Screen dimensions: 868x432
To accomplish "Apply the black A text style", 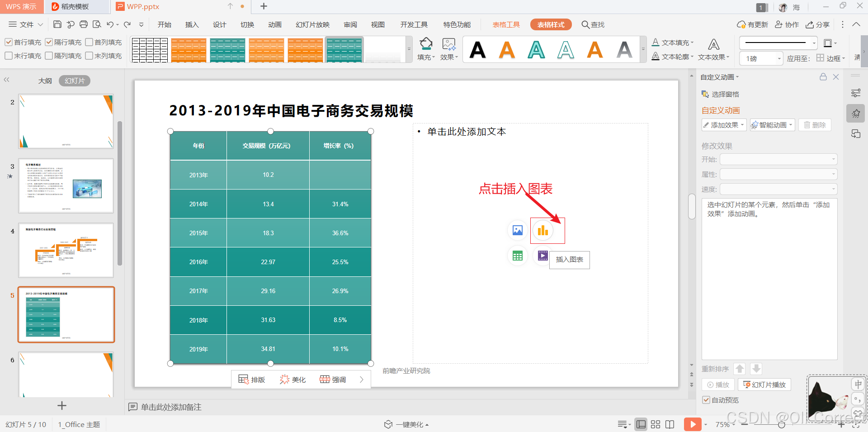I will coord(477,49).
